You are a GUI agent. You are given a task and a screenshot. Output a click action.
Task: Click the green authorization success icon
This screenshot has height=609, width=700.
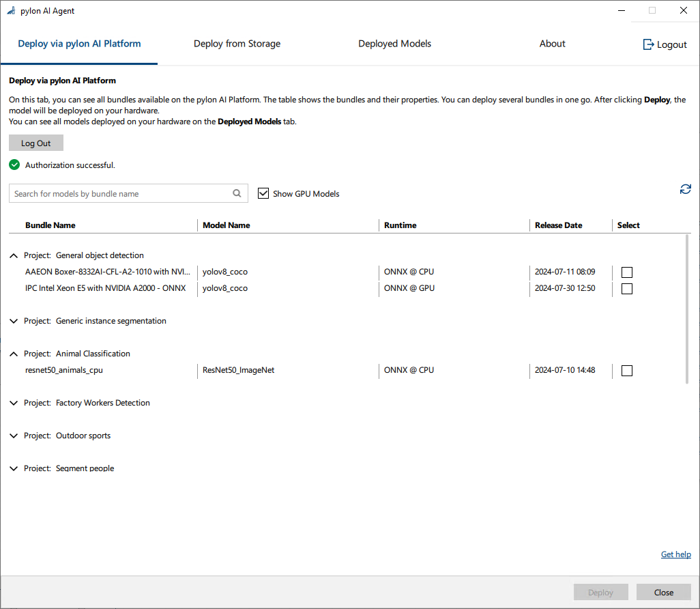tap(14, 165)
